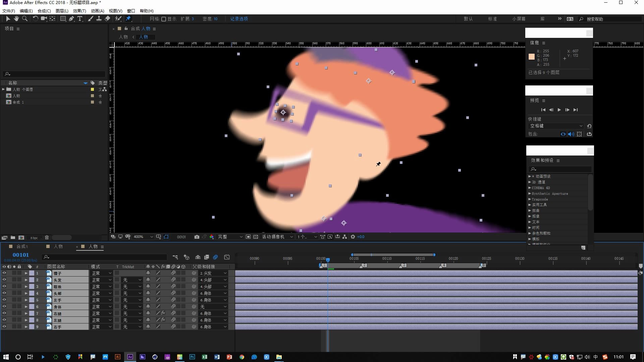Click the snapshot camera icon in viewer

point(197,237)
